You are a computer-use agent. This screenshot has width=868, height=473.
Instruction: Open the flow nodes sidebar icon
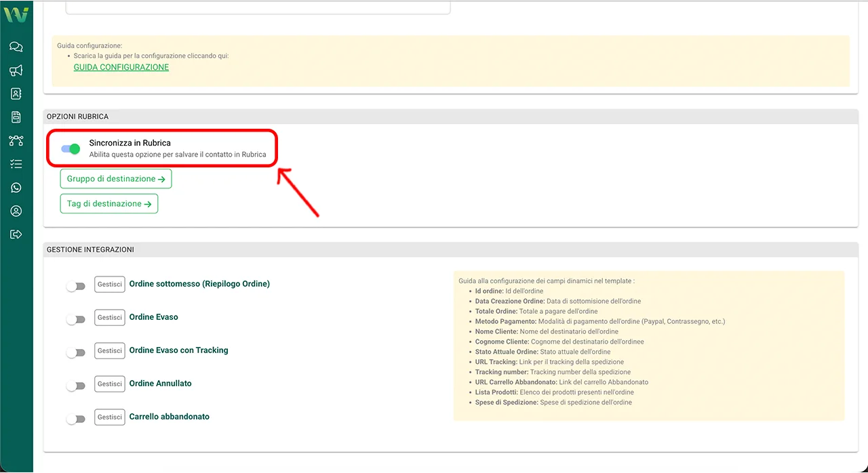click(16, 141)
